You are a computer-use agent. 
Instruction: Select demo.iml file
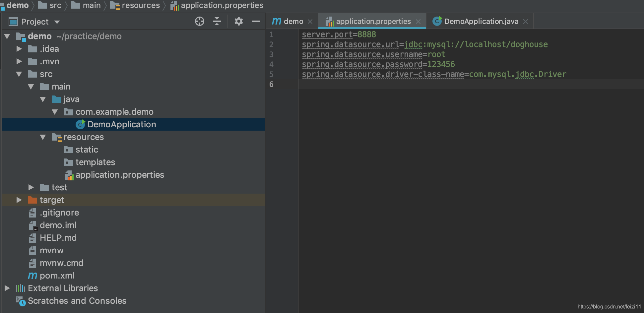point(58,225)
